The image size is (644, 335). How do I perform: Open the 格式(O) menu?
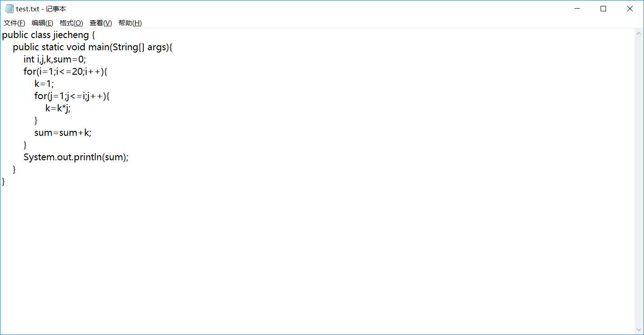[71, 23]
